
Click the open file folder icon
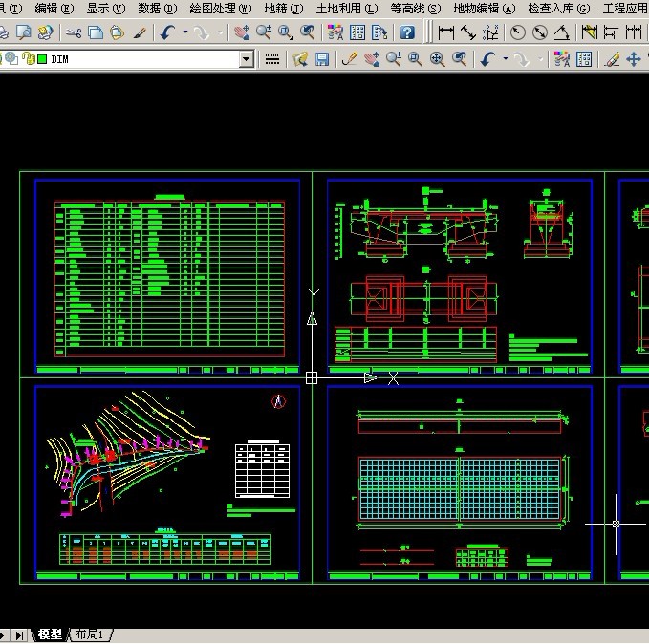[x=300, y=59]
